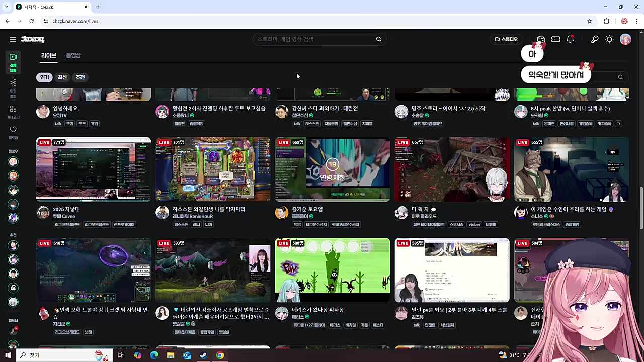Open the 하스스톤 외길인생 stream thumbnail

213,169
